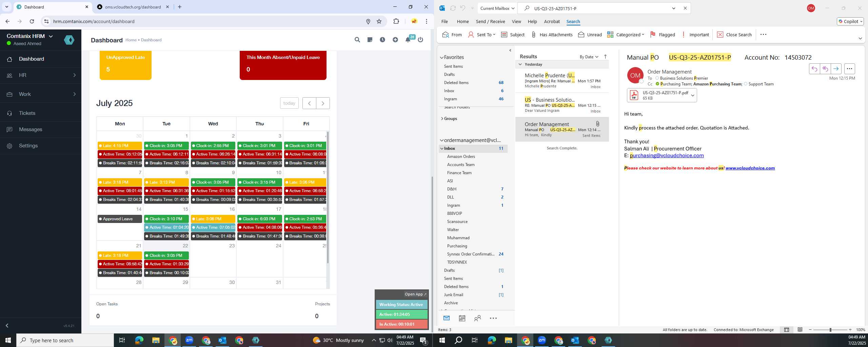Click the Outlook zoom slider handle
Image resolution: width=868 pixels, height=347 pixels.
coord(830,330)
